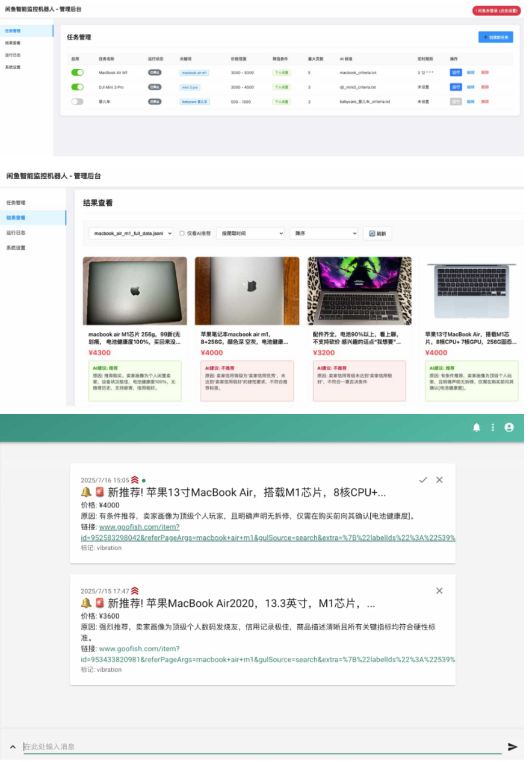The height and width of the screenshot is (762, 532).
Task: Click the 苹果笔记本macbook air m1 listing photo
Action: point(247,291)
